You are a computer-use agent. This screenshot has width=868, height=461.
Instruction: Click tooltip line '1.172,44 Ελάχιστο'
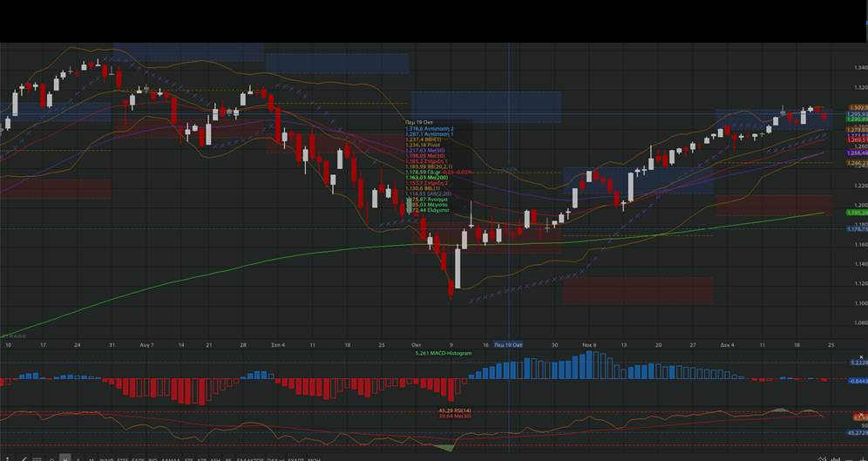click(427, 210)
